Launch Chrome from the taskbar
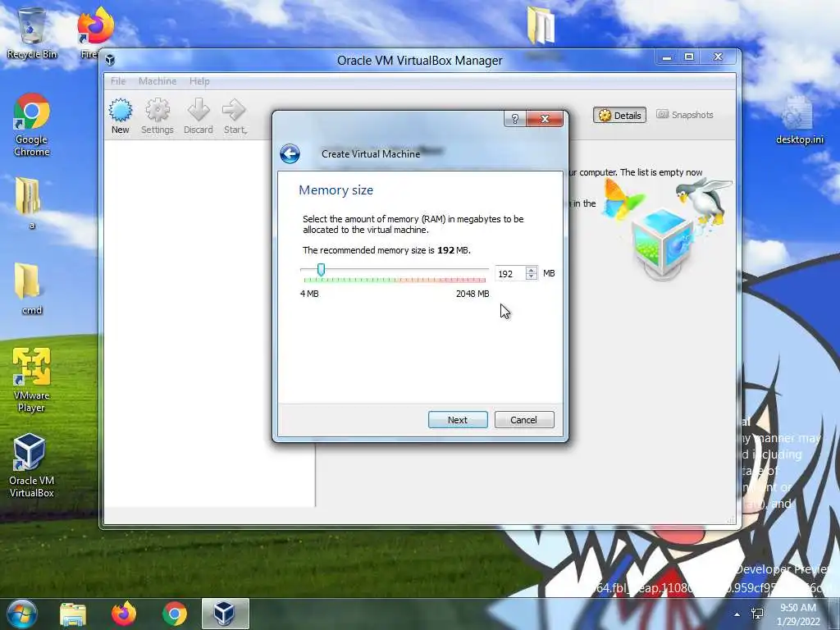Viewport: 840px width, 630px height. [x=175, y=614]
